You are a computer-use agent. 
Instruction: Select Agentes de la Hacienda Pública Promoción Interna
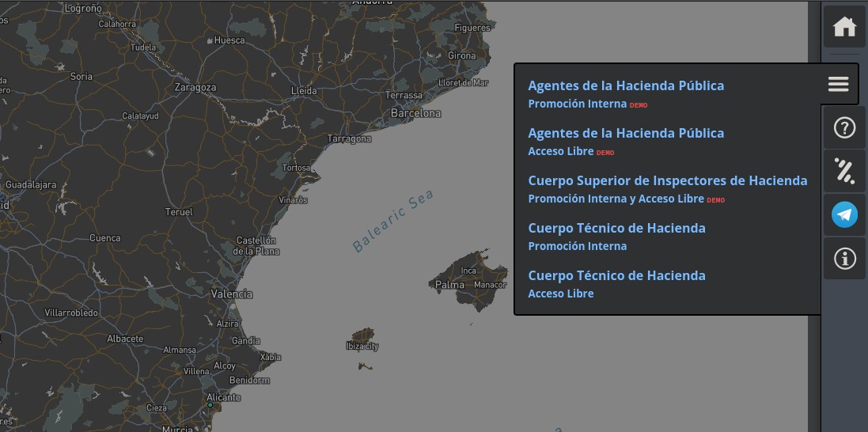pos(626,93)
